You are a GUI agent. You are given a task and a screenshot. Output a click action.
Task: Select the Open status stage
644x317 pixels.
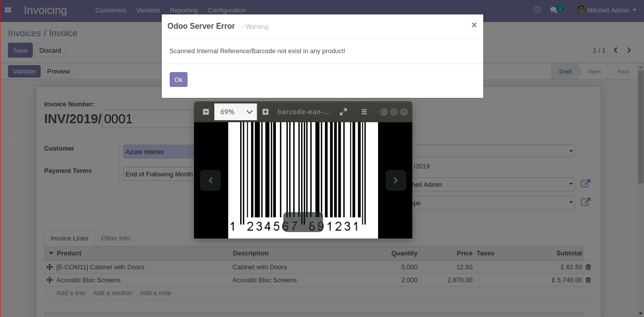pyautogui.click(x=594, y=72)
